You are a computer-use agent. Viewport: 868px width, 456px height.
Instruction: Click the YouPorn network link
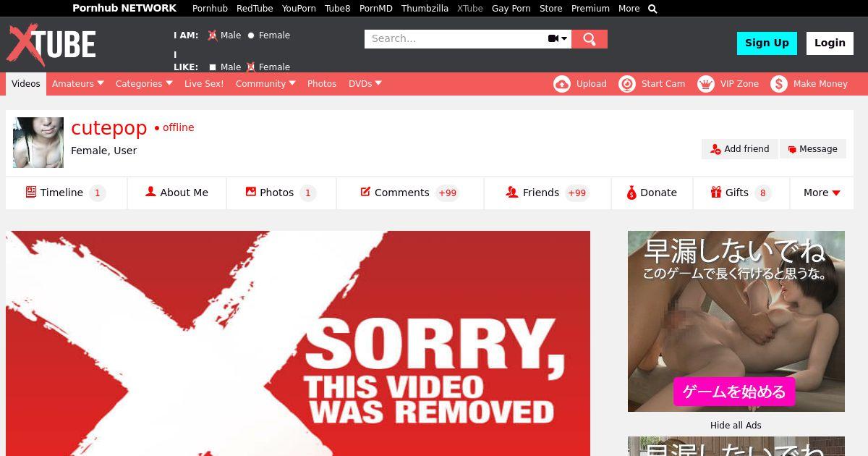(299, 9)
